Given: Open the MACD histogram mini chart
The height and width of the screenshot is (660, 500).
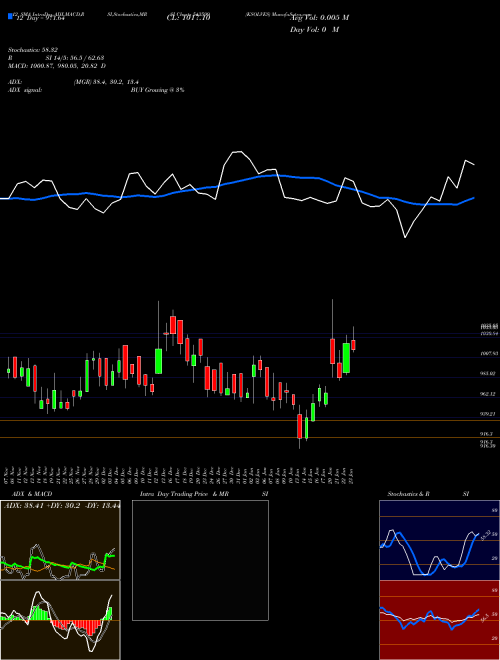Looking at the screenshot, I should (x=60, y=620).
